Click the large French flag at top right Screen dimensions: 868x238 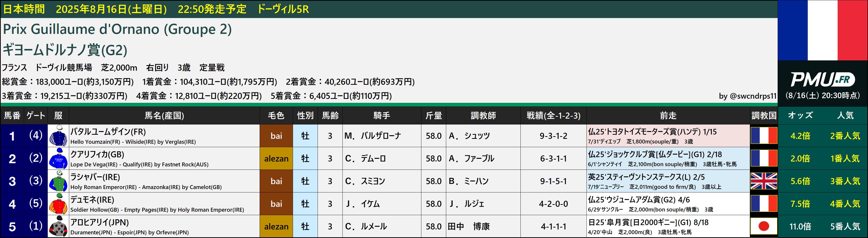[822, 30]
